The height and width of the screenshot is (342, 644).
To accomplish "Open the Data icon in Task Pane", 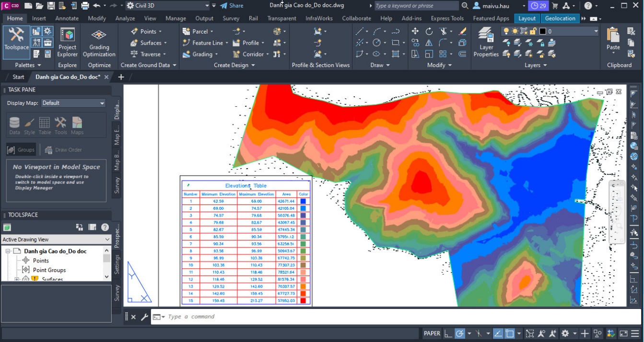I will click(14, 125).
